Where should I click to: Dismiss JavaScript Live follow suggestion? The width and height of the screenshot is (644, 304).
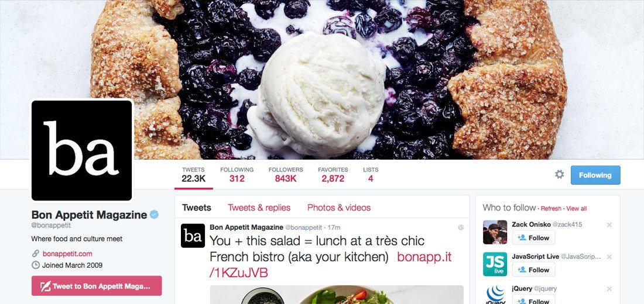(609, 257)
